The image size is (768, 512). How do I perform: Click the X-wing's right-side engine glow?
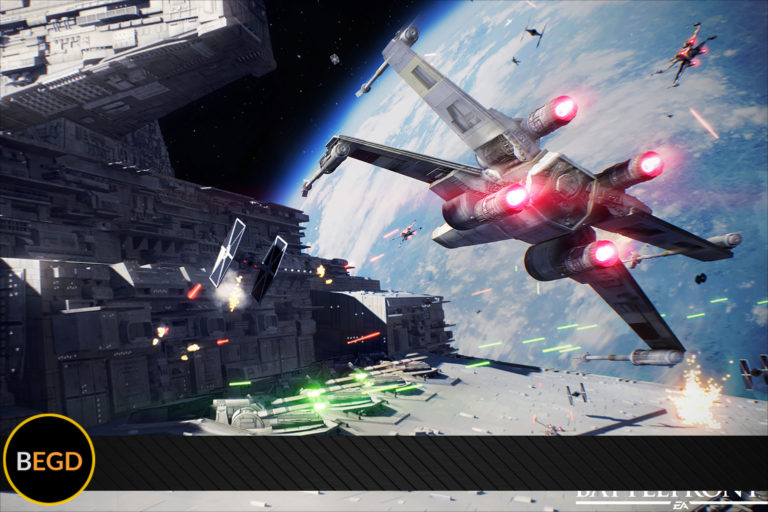pyautogui.click(x=649, y=164)
